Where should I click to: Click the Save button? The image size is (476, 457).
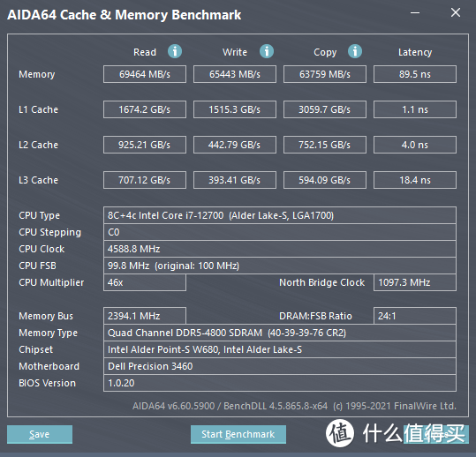[40, 434]
